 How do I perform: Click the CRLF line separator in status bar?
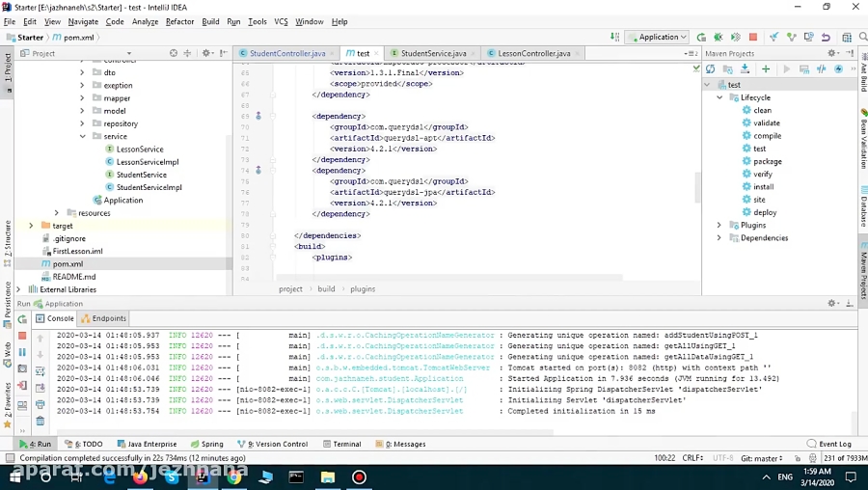coord(692,458)
